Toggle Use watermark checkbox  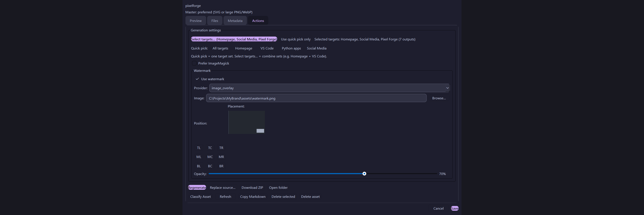point(197,79)
